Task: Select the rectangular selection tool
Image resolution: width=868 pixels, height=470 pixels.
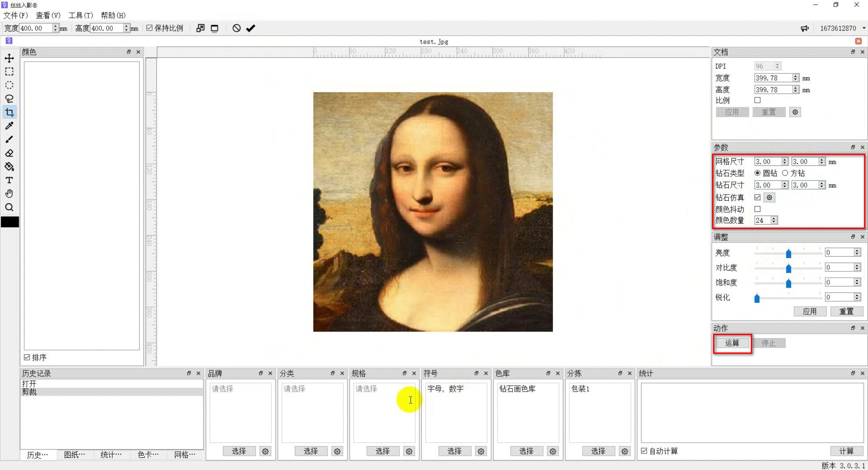Action: tap(9, 71)
